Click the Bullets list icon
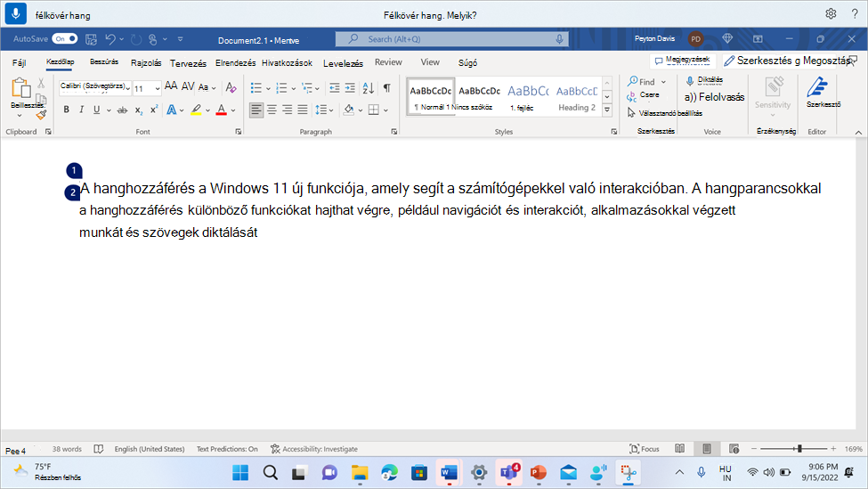This screenshot has height=489, width=868. coord(256,87)
